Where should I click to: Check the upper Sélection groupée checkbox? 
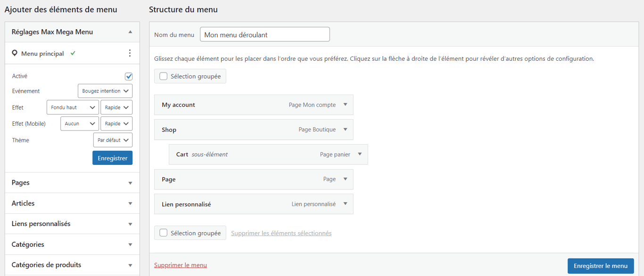tap(163, 75)
